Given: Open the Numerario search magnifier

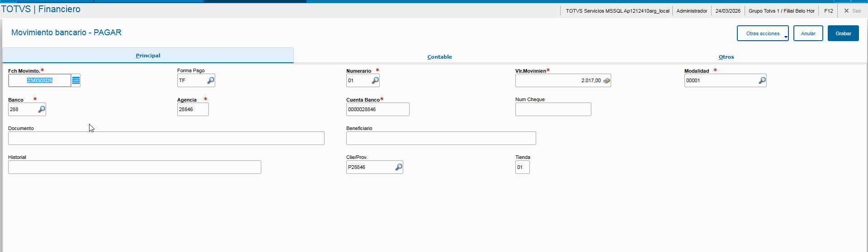Looking at the screenshot, I should click(375, 80).
